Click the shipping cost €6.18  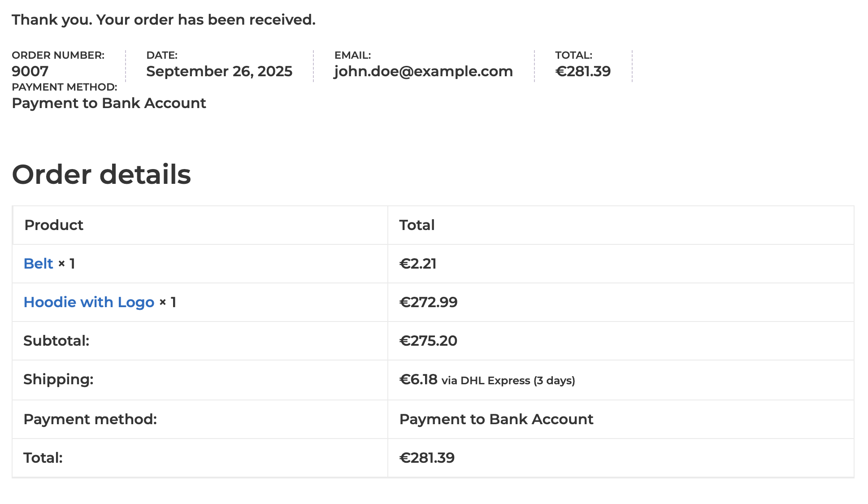pyautogui.click(x=418, y=379)
